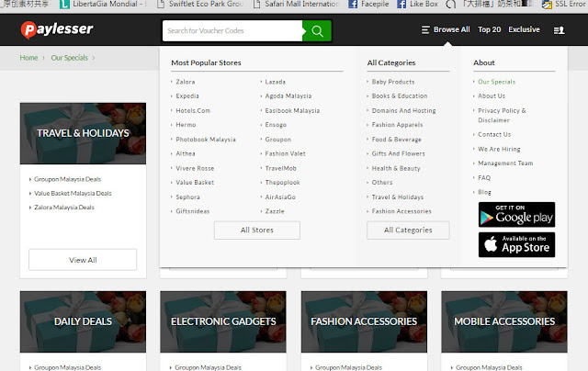Open Health & Beauty category
The height and width of the screenshot is (371, 588).
(x=396, y=168)
